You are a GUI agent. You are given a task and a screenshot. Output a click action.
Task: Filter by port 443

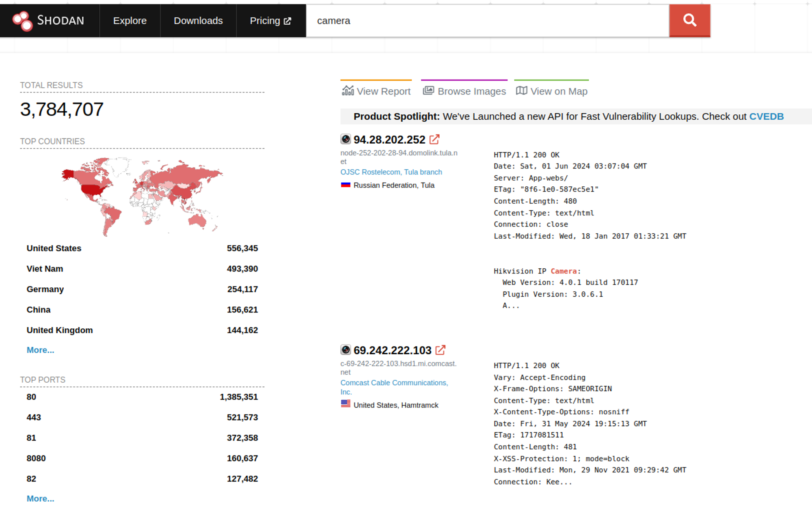(x=142, y=417)
